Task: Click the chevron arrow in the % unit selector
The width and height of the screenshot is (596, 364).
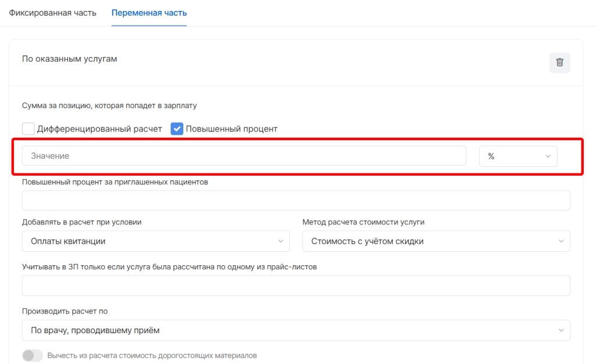Action: click(x=548, y=156)
